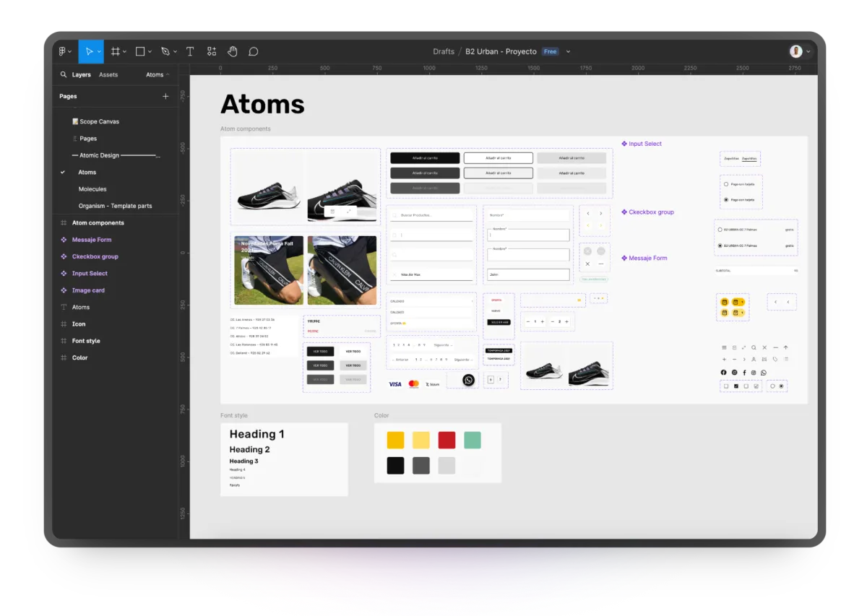Image resolution: width=867 pixels, height=616 pixels.
Task: Open the Drafts breadcrumb link
Action: (443, 51)
